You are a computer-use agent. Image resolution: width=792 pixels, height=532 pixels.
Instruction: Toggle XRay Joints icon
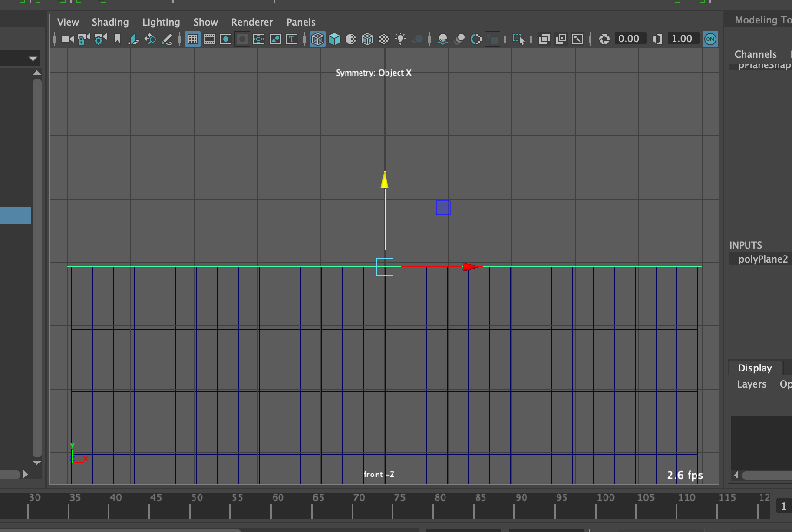(x=577, y=39)
